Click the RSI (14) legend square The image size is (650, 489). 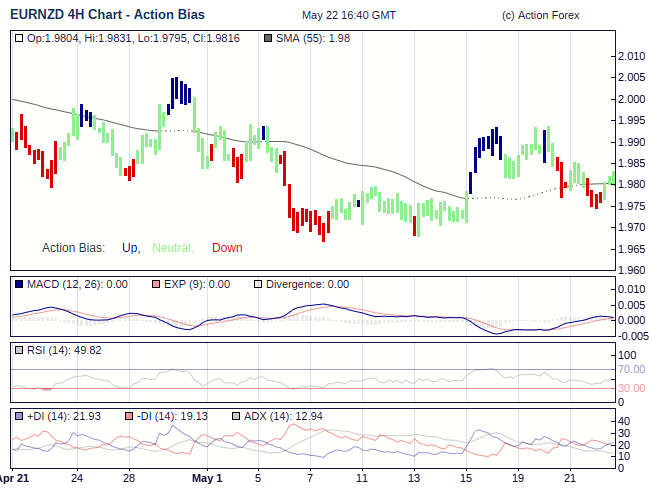pos(19,350)
